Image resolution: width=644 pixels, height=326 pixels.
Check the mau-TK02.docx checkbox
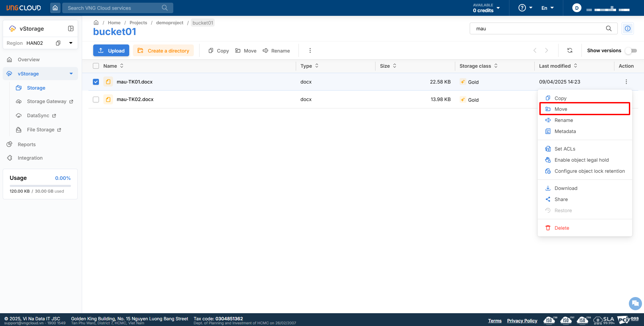pyautogui.click(x=96, y=99)
